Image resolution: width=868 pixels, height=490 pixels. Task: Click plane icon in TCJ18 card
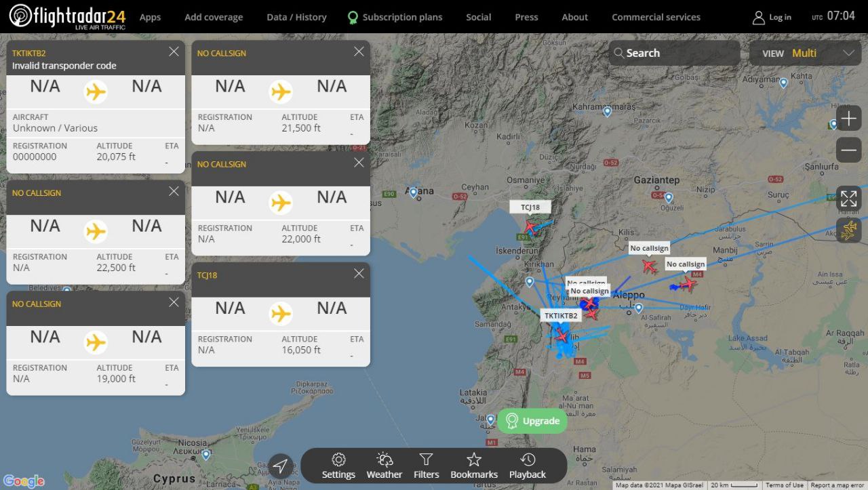tap(281, 313)
